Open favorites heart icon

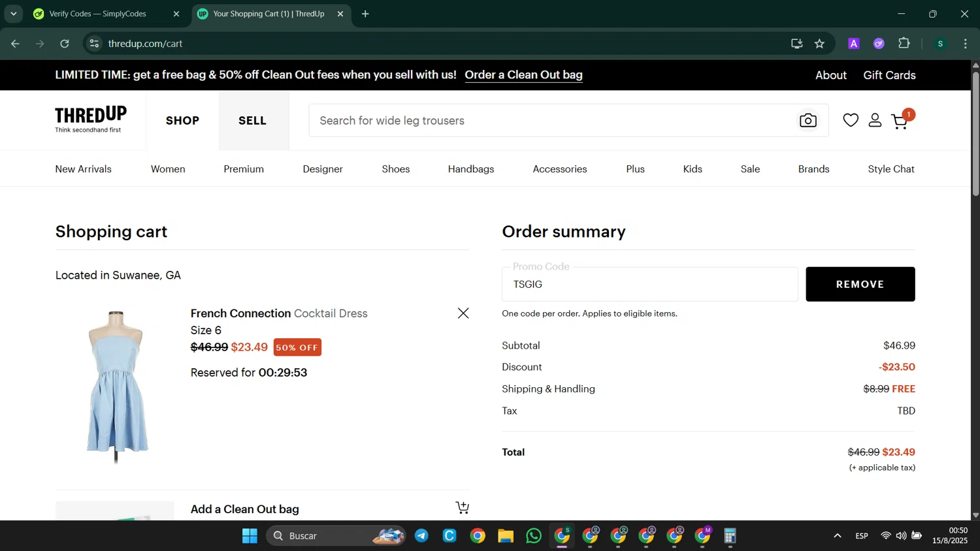click(851, 120)
